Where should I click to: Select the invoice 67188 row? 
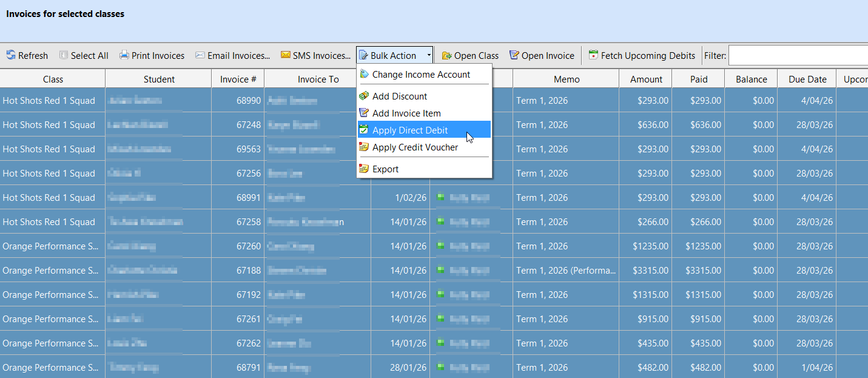coord(249,271)
